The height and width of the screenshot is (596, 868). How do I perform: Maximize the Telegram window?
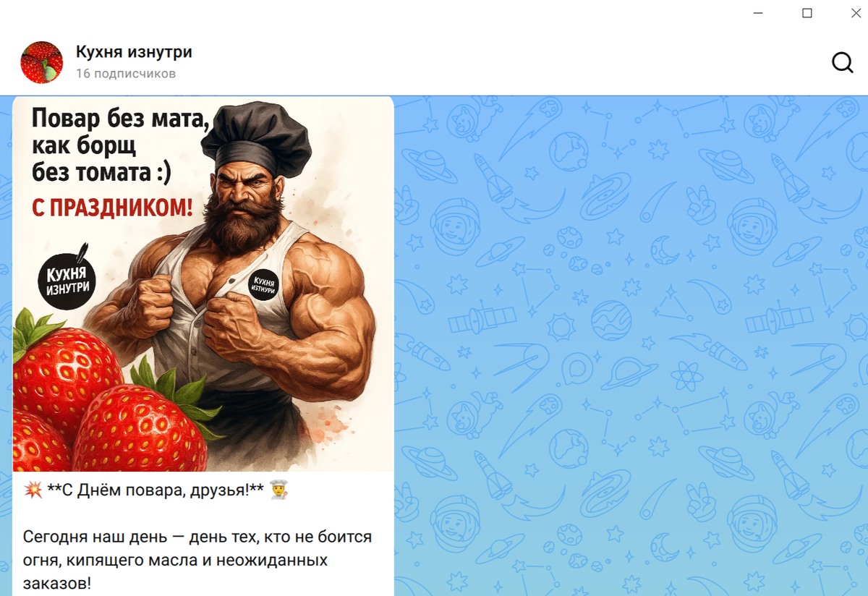(807, 13)
